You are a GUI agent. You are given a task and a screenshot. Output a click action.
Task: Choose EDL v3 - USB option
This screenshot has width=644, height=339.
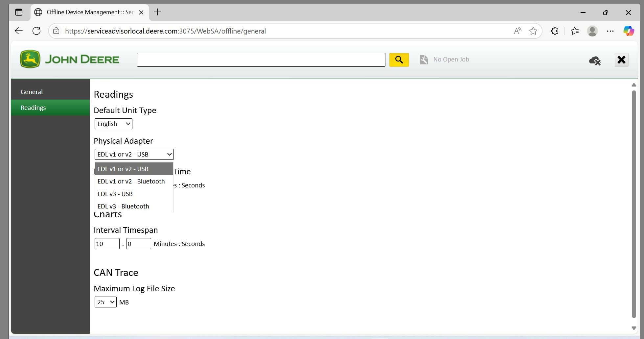(x=134, y=194)
